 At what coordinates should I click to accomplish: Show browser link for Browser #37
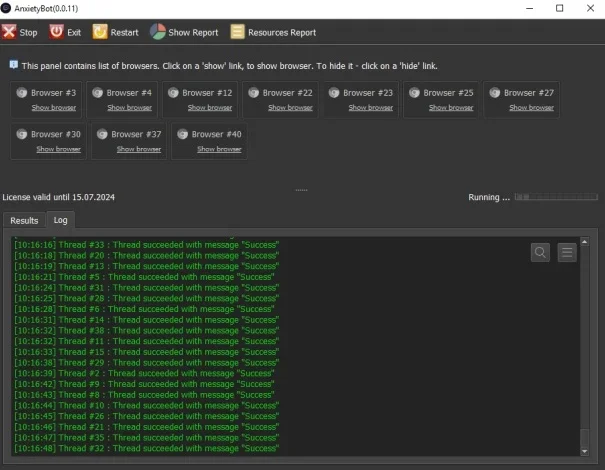(139, 149)
